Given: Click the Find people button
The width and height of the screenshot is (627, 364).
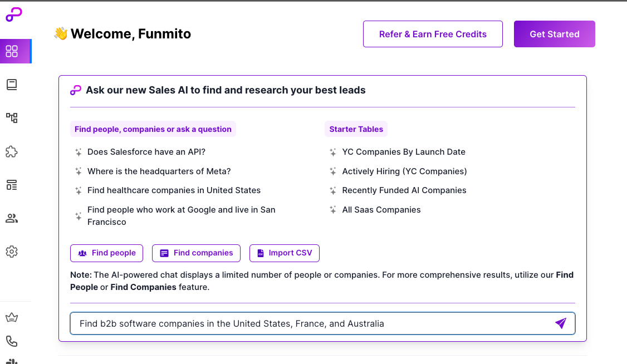Looking at the screenshot, I should point(106,253).
